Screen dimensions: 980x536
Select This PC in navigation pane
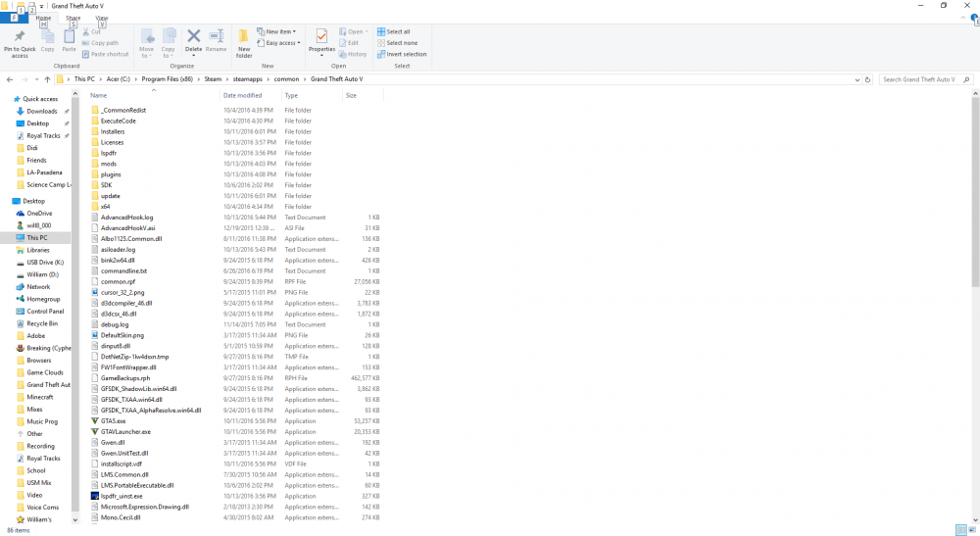[36, 238]
